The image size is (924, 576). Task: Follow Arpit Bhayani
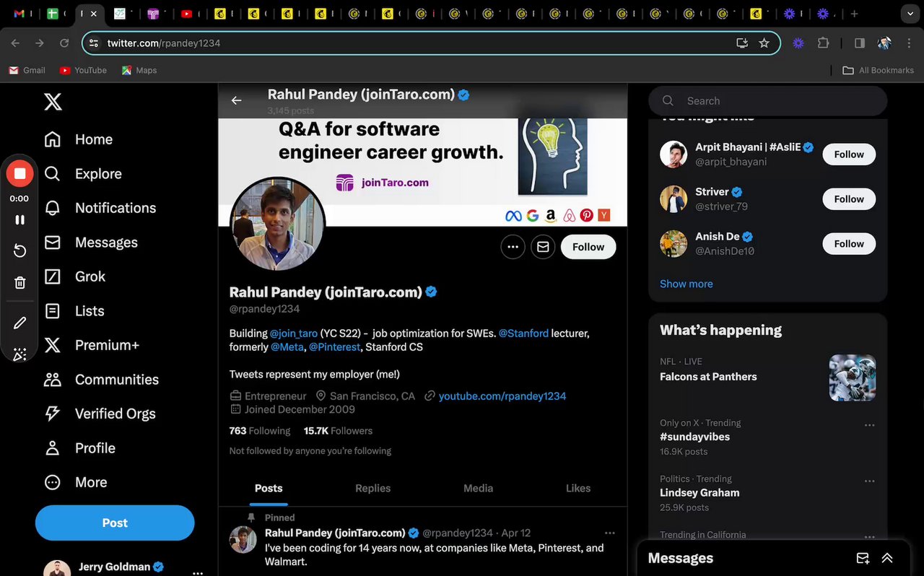849,154
